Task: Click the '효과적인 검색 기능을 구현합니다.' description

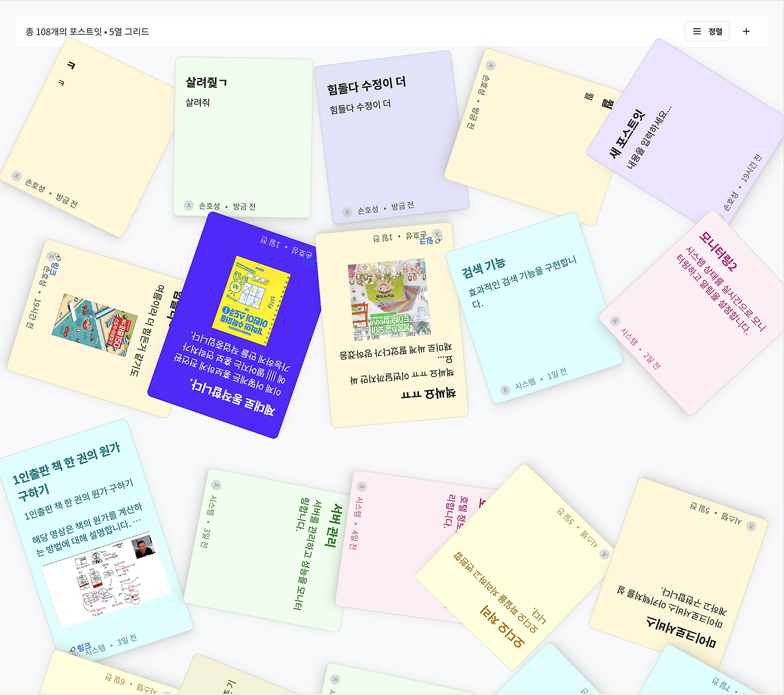Action: (522, 282)
